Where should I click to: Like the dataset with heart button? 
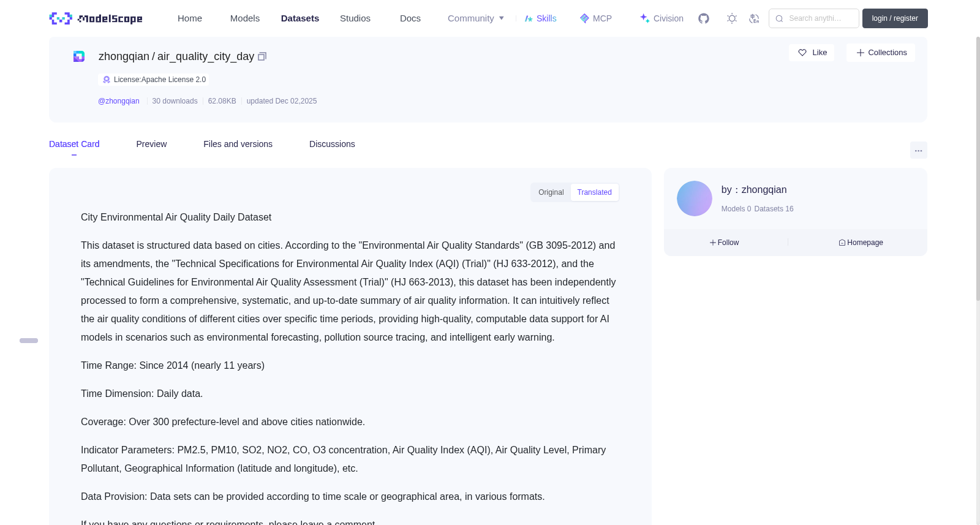tap(812, 53)
